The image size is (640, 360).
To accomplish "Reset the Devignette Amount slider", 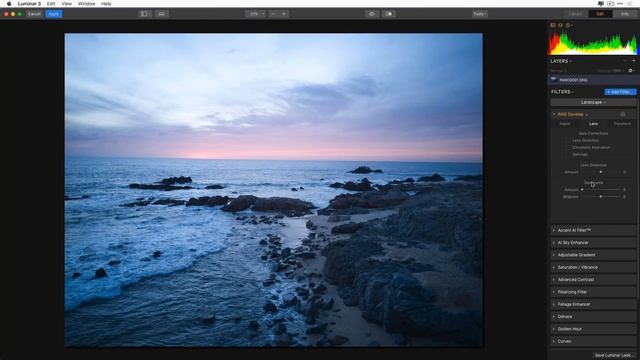I will [x=624, y=189].
